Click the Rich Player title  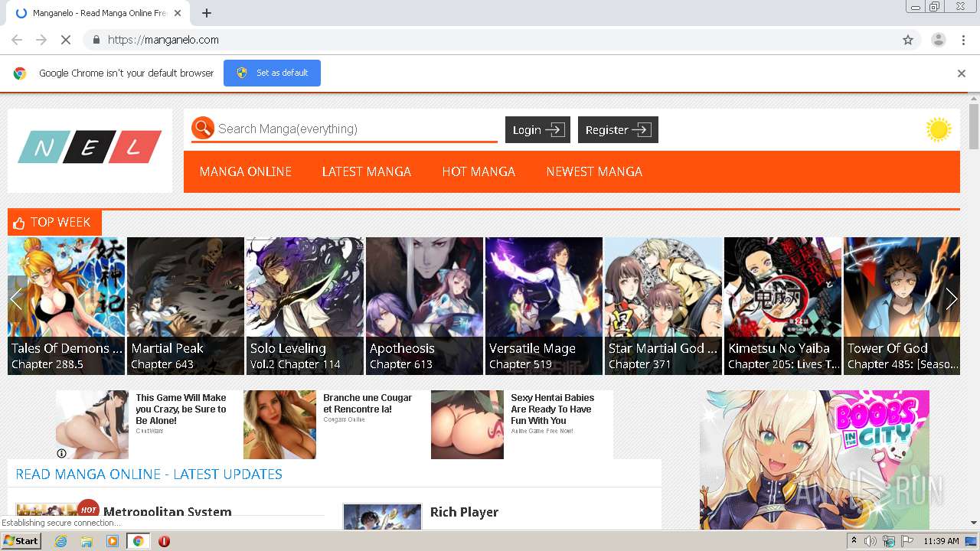pos(464,512)
